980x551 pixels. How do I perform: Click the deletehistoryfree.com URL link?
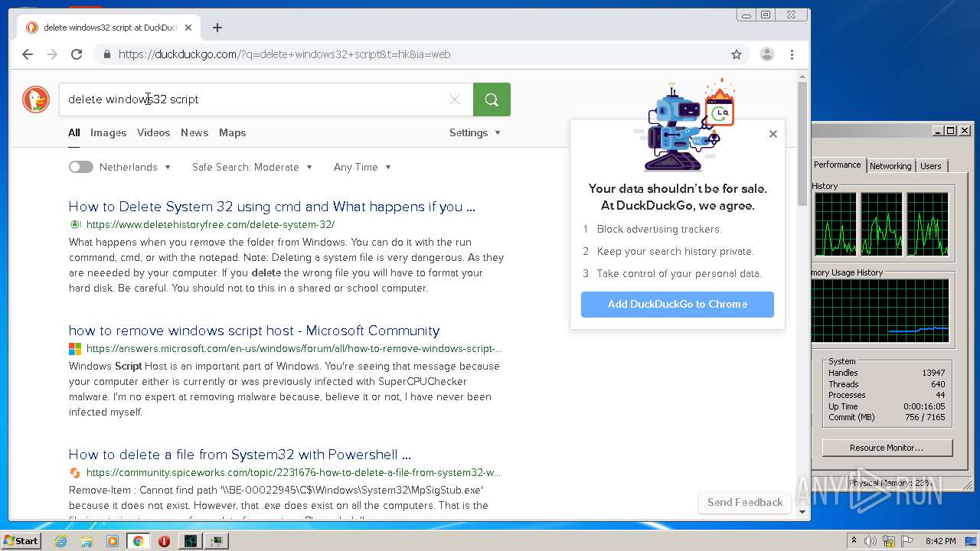point(211,224)
